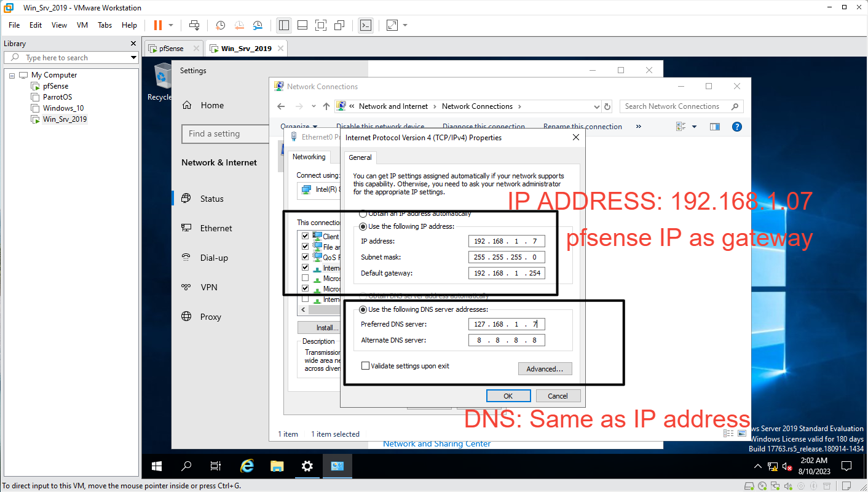Toggle the VMware library sidebar view icon
868x492 pixels.
(x=283, y=25)
